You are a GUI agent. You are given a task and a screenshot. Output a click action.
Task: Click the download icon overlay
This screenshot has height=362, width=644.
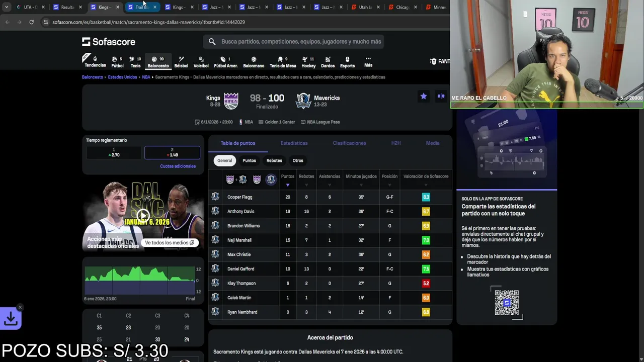click(11, 319)
